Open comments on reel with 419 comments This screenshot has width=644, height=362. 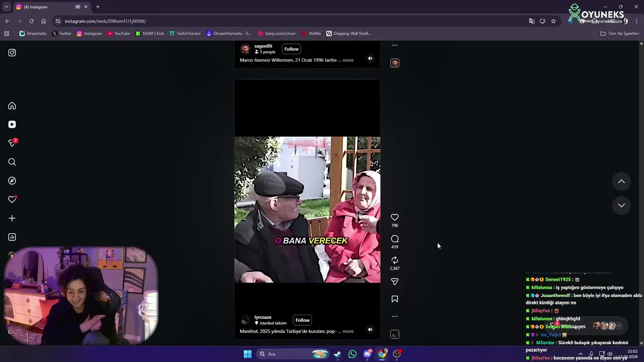(394, 239)
